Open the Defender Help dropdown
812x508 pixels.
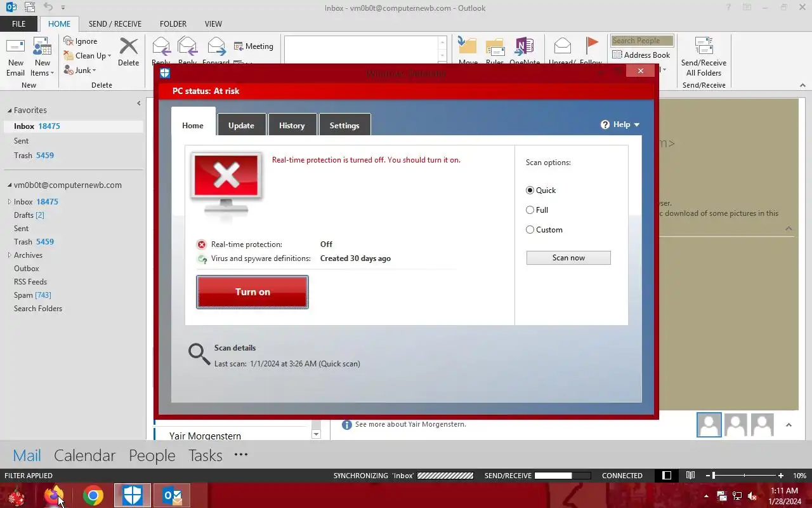click(620, 124)
